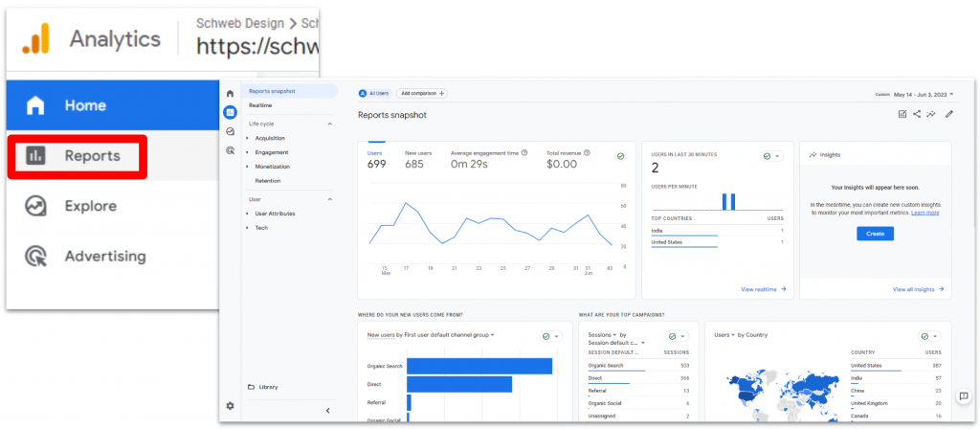Open the Insights sparkline icon in report header
The image size is (980, 429).
pos(931,114)
